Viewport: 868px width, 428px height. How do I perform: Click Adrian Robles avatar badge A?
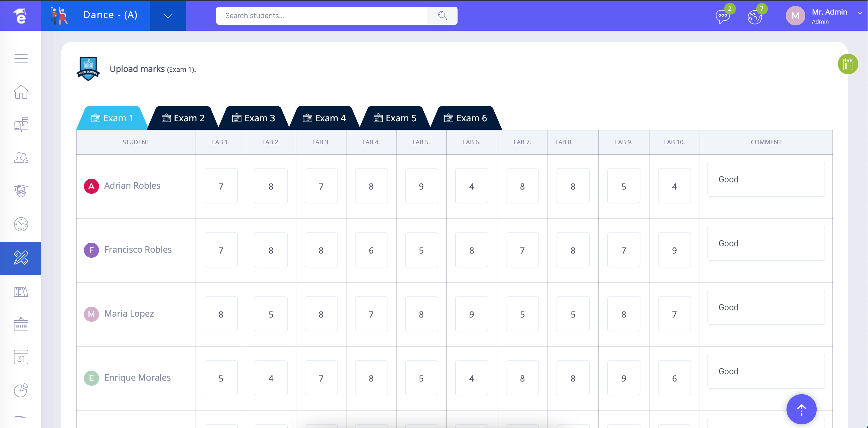(91, 186)
